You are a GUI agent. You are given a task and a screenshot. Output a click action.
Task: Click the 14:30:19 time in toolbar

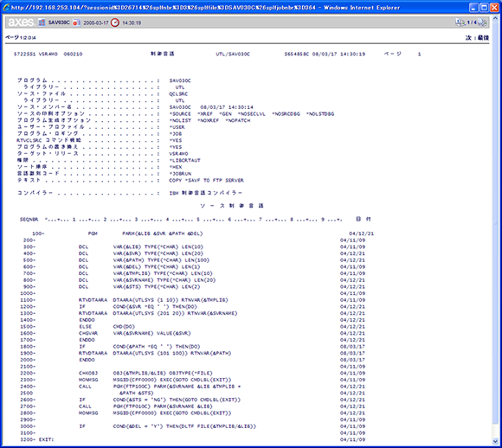(132, 22)
